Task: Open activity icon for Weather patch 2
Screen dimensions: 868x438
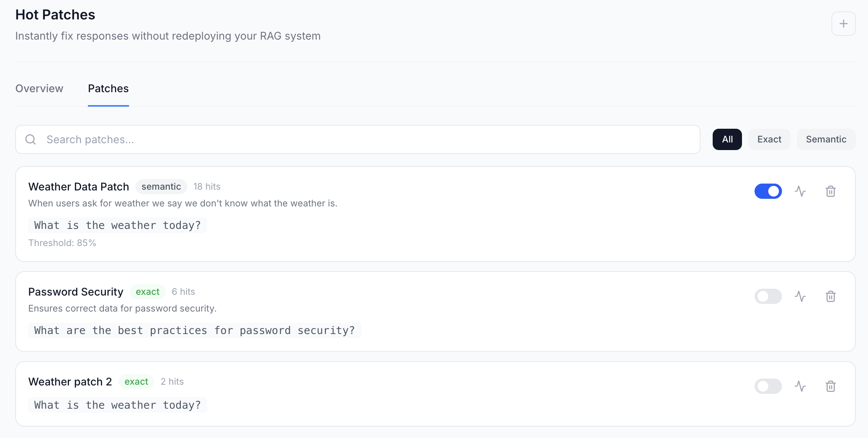Action: tap(800, 386)
